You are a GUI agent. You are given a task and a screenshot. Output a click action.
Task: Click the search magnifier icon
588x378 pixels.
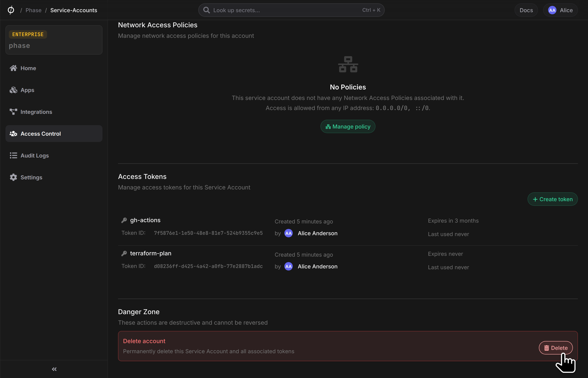206,10
